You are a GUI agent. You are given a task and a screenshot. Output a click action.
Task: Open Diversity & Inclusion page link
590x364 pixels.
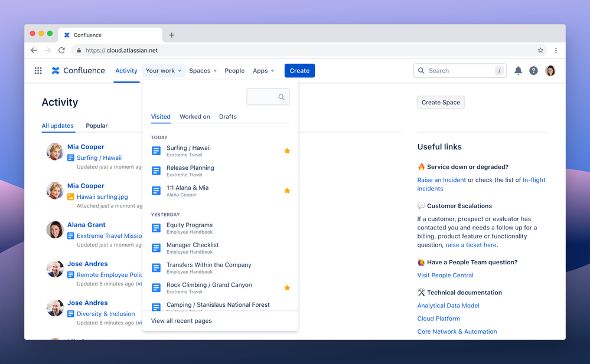pyautogui.click(x=106, y=314)
